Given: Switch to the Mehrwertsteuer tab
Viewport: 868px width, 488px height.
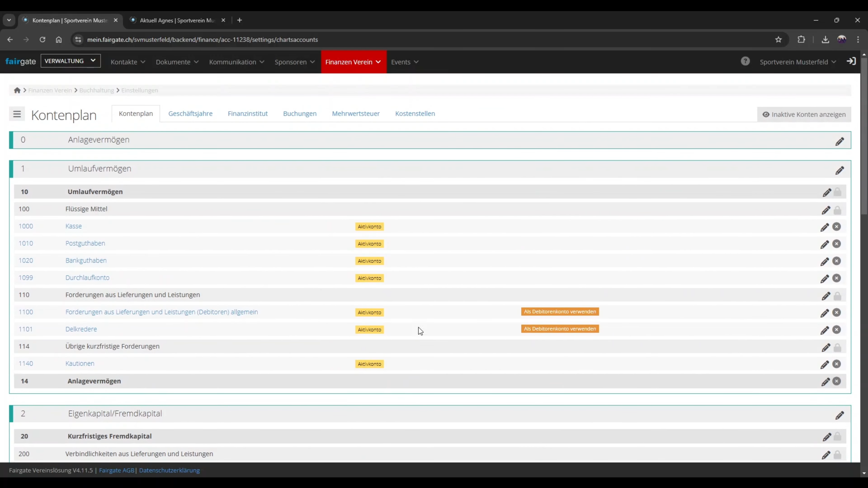Looking at the screenshot, I should click(356, 113).
